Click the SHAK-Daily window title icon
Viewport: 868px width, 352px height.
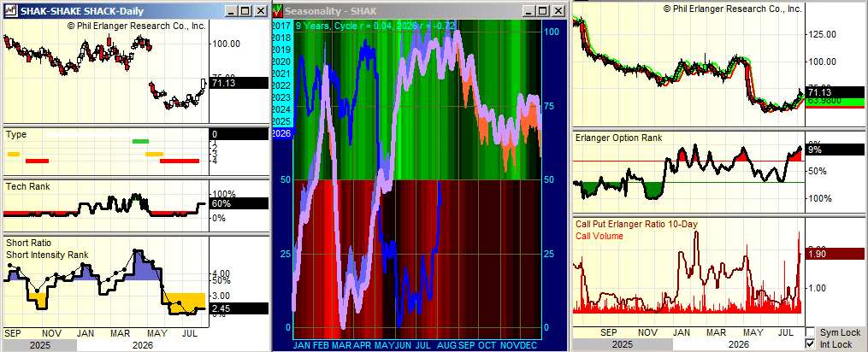[x=10, y=10]
